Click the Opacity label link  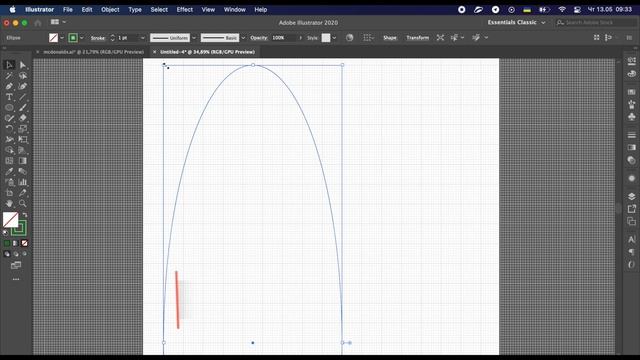coord(259,38)
